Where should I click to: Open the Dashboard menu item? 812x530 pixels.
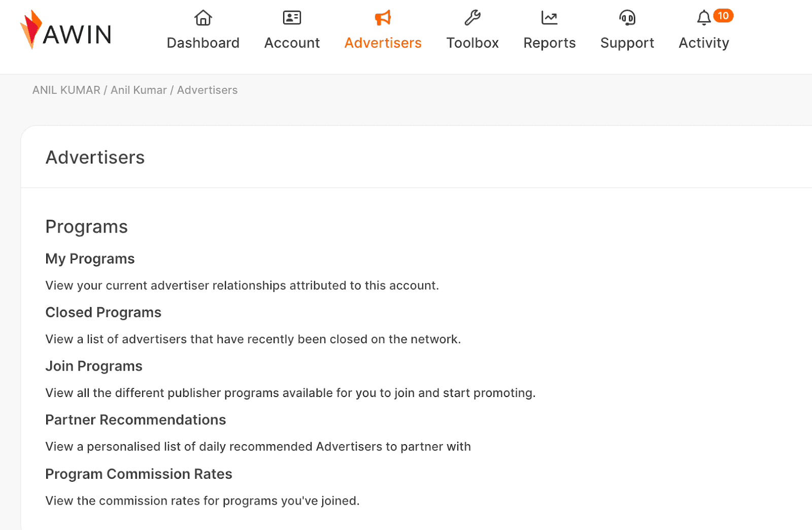pos(203,43)
